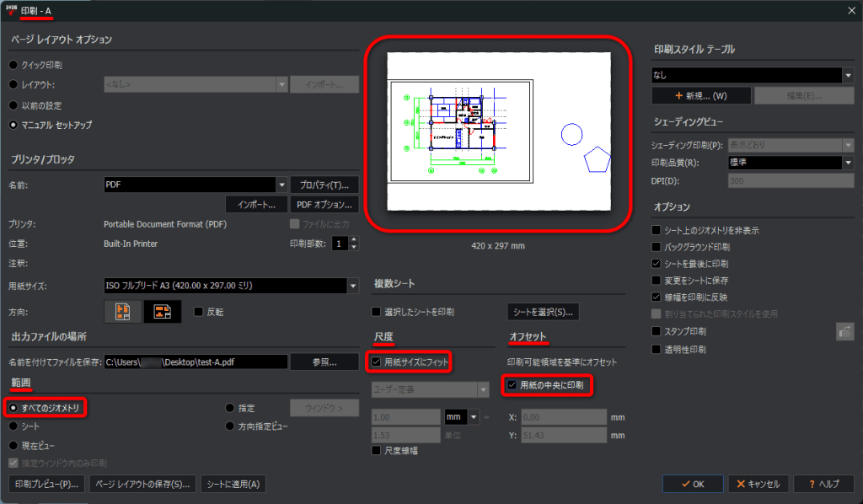Open printer name PDF dropdown
This screenshot has height=504, width=863.
(281, 185)
